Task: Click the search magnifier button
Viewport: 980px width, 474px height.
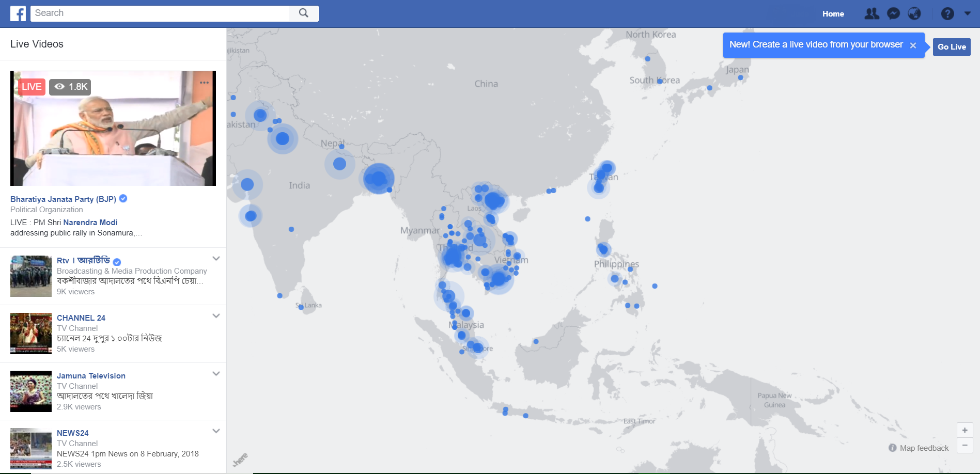Action: tap(304, 13)
